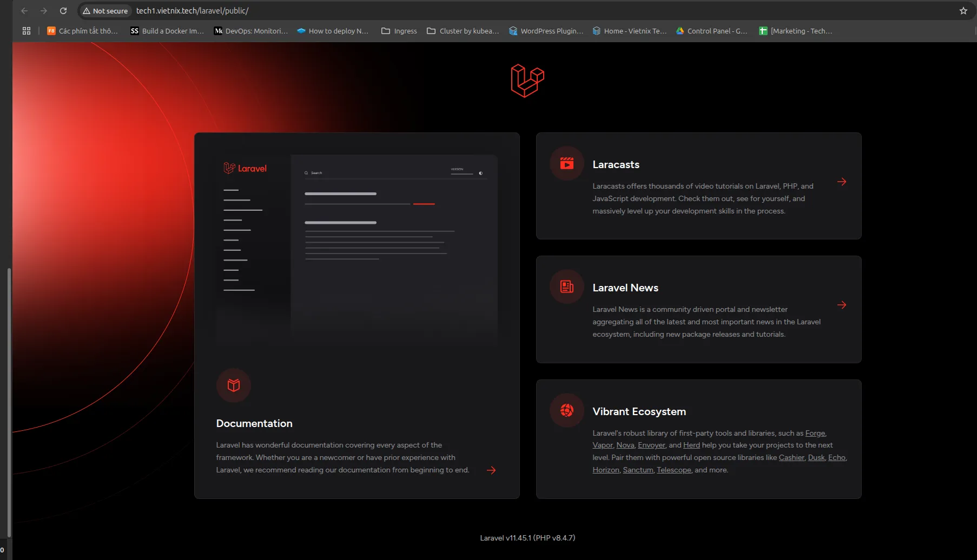Navigate back with the back arrow
Screen dimensions: 977x560
point(24,10)
